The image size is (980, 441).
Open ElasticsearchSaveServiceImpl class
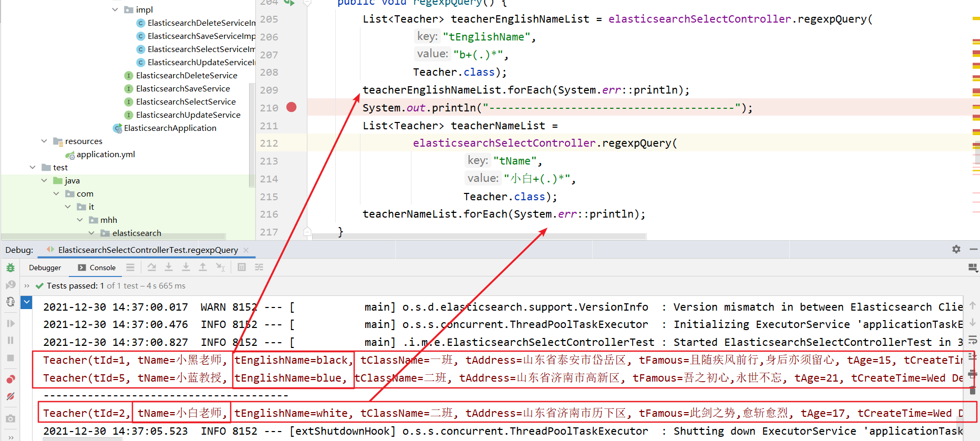197,36
